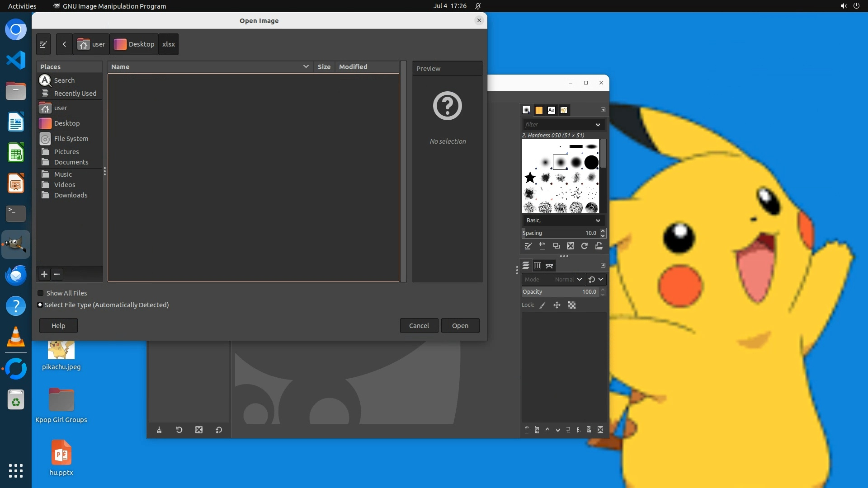Click the Cancel button
This screenshot has height=488, width=868.
(419, 325)
